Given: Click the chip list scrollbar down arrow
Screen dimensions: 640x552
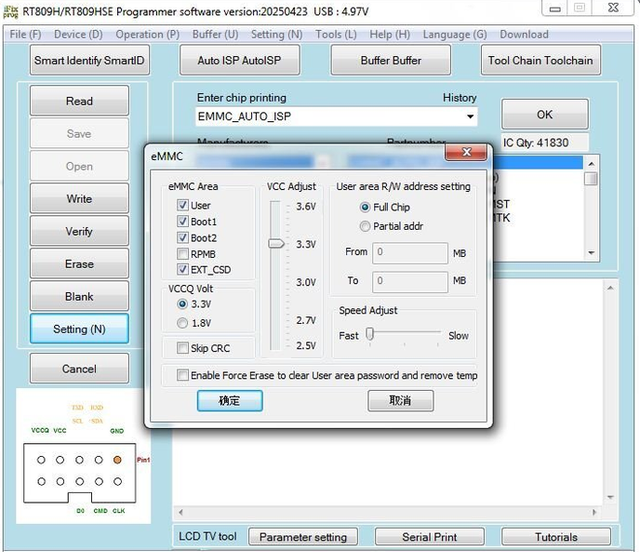Looking at the screenshot, I should tap(591, 253).
